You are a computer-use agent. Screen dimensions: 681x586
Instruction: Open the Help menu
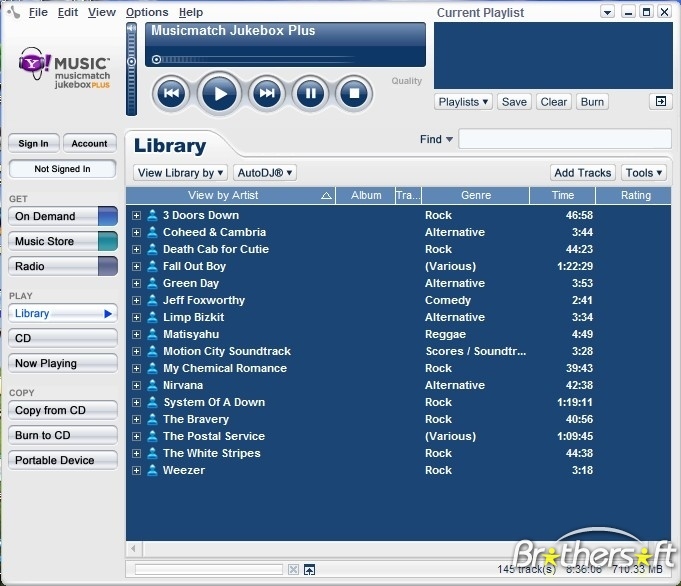pyautogui.click(x=191, y=12)
